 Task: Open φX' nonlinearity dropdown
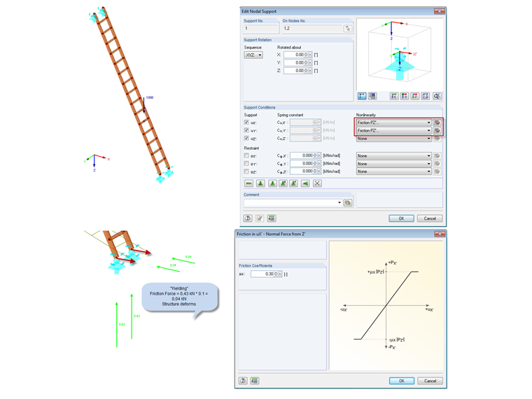click(393, 155)
